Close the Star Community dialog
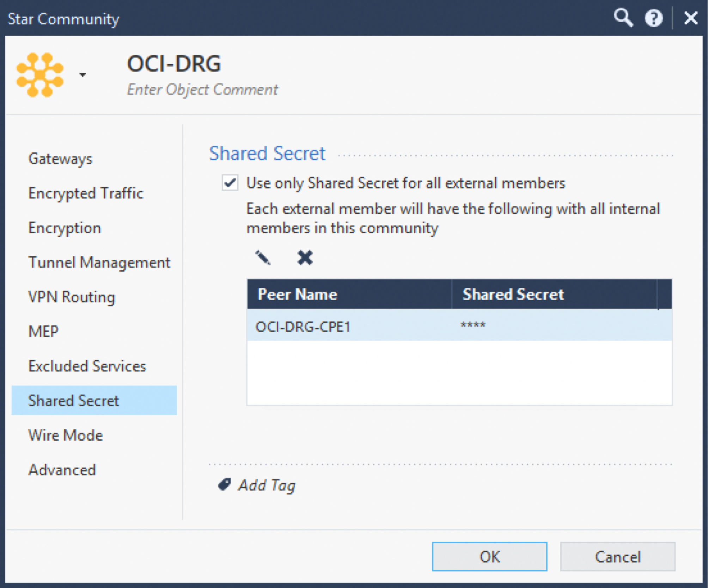Image resolution: width=709 pixels, height=588 pixels. [691, 18]
